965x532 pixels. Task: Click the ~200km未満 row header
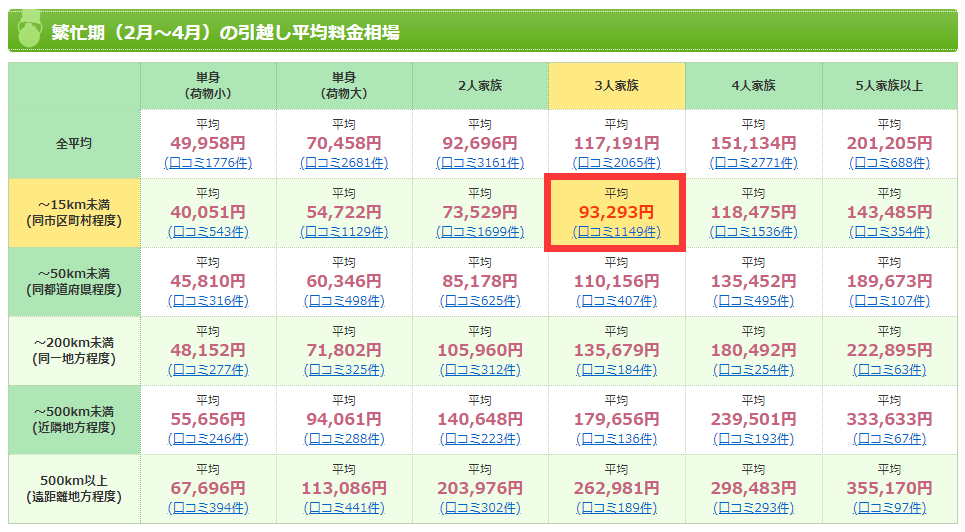pyautogui.click(x=74, y=350)
